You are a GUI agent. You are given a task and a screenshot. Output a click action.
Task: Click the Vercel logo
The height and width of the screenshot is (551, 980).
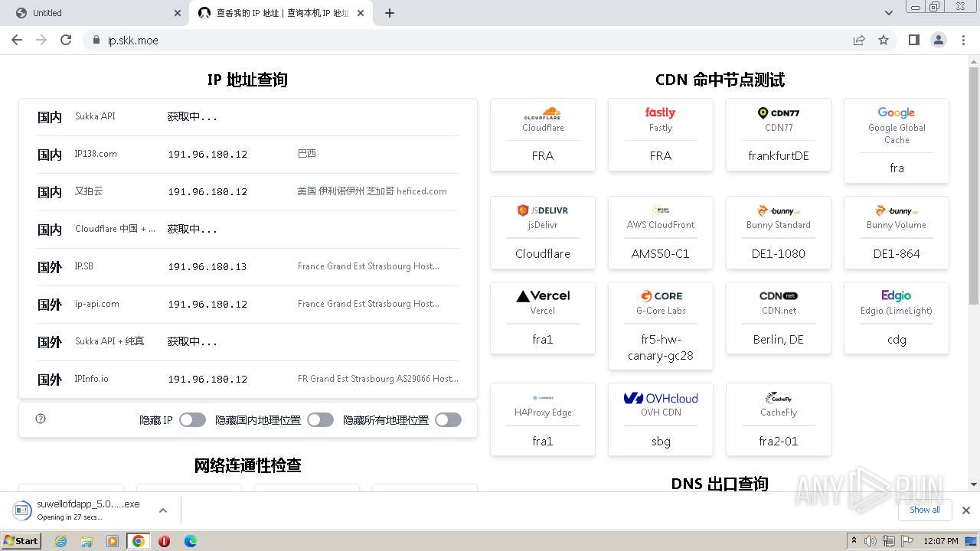coord(543,296)
